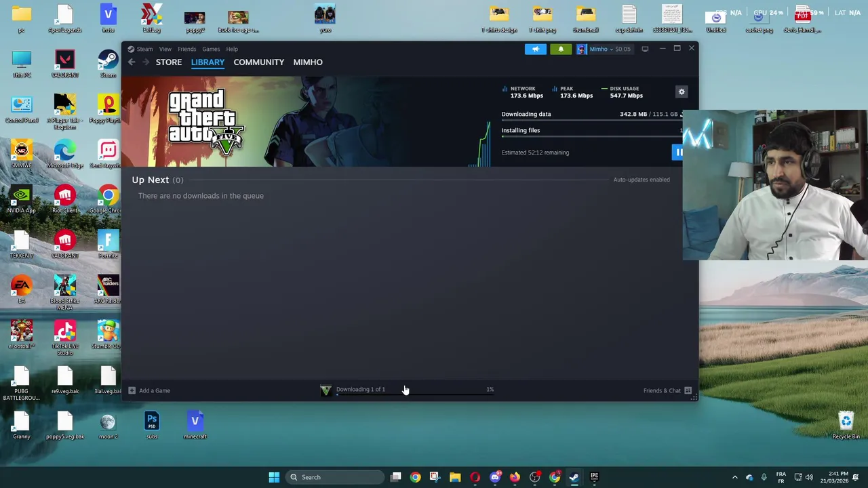
Task: Click the Downloading data progress bar
Action: tap(591, 121)
